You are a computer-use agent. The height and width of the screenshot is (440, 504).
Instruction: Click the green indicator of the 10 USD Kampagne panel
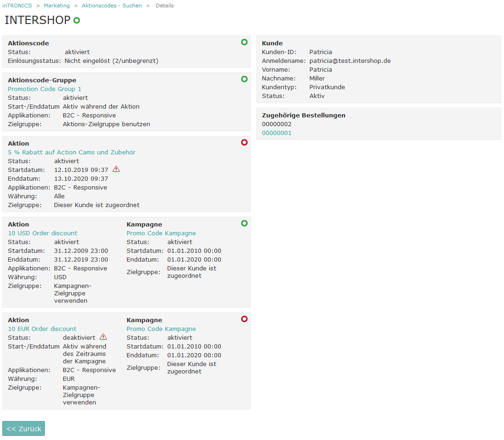click(x=244, y=223)
